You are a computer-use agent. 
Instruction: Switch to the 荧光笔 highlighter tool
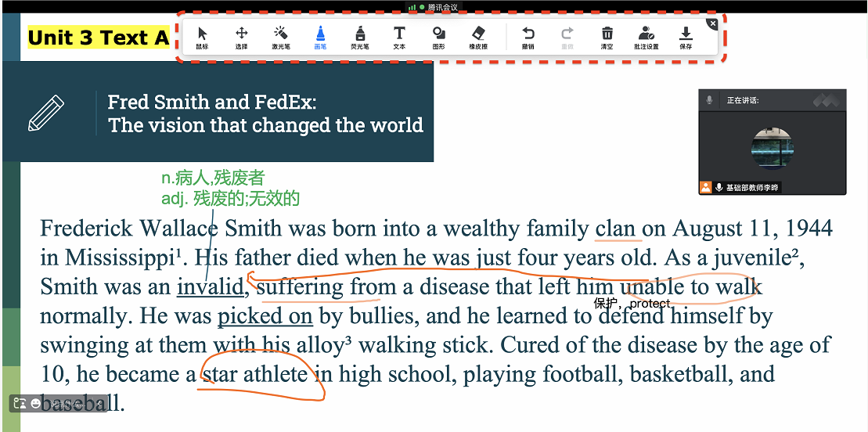click(360, 38)
